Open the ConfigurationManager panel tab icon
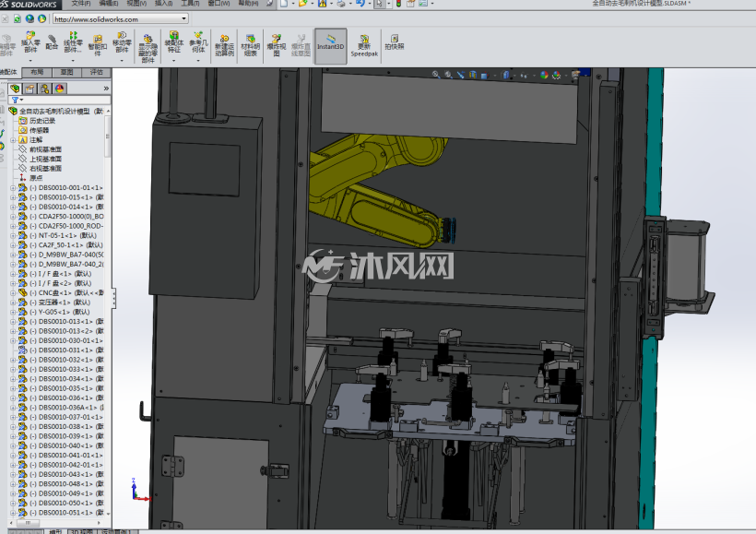Viewport: 756px width, 534px height. (x=45, y=89)
